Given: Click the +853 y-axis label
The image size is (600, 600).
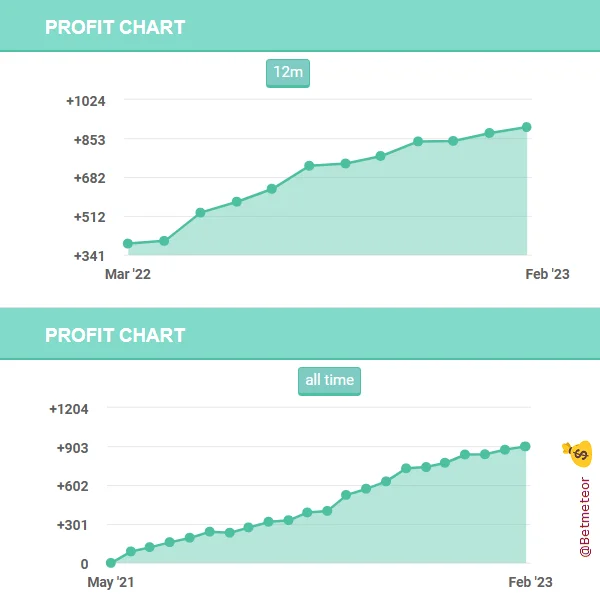Looking at the screenshot, I should point(90,140).
